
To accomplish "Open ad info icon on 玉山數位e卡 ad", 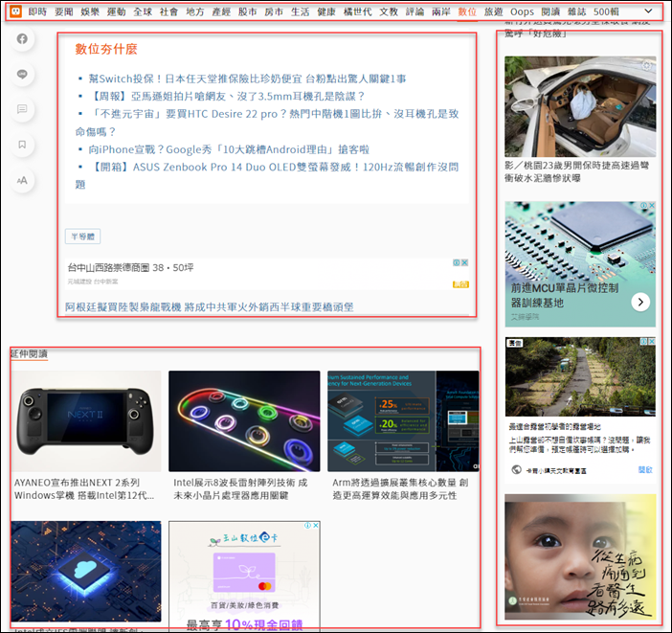I will pos(307,526).
